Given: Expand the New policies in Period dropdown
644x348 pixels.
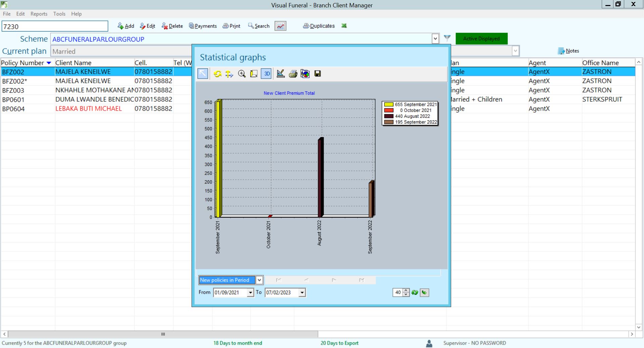Looking at the screenshot, I should point(259,280).
